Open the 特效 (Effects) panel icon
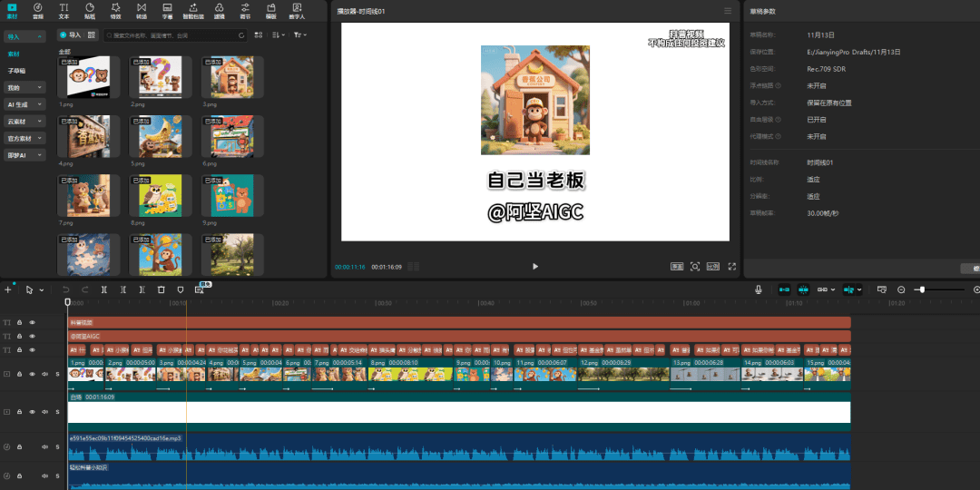This screenshot has width=980, height=490. click(x=115, y=10)
